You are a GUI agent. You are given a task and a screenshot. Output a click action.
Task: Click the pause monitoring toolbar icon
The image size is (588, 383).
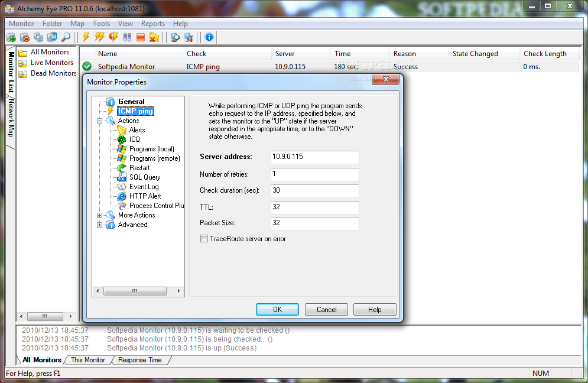click(x=127, y=37)
